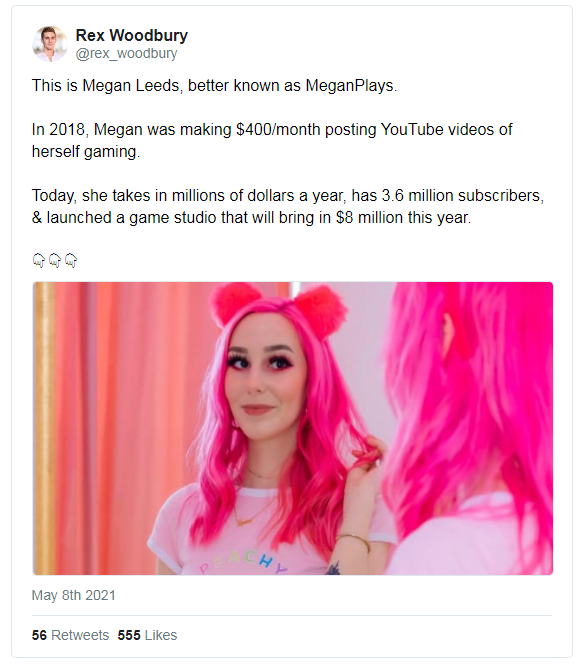View the 555 Likes list
The image size is (584, 664).
pos(147,635)
